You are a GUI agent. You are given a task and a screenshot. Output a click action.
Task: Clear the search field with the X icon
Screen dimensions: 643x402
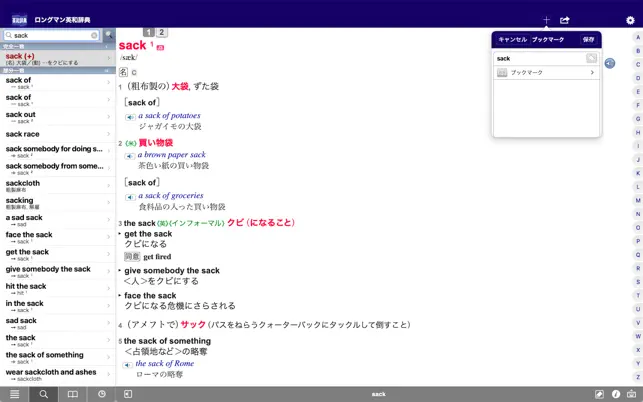point(94,36)
